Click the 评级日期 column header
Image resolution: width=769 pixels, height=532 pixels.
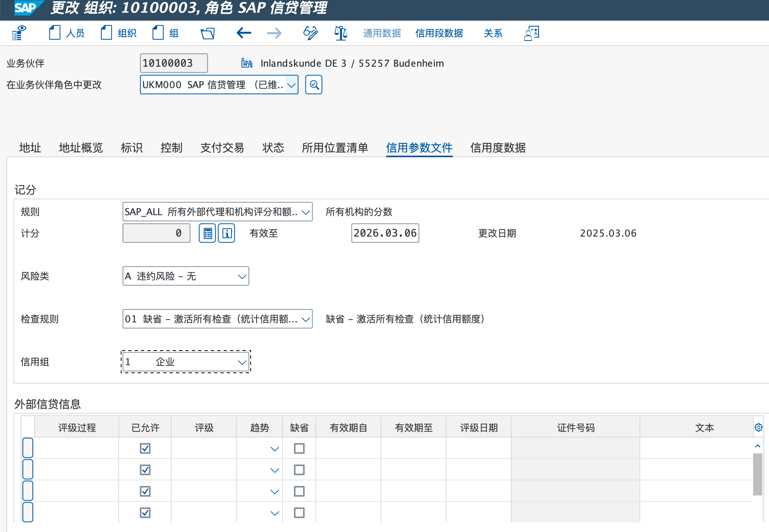pyautogui.click(x=479, y=428)
